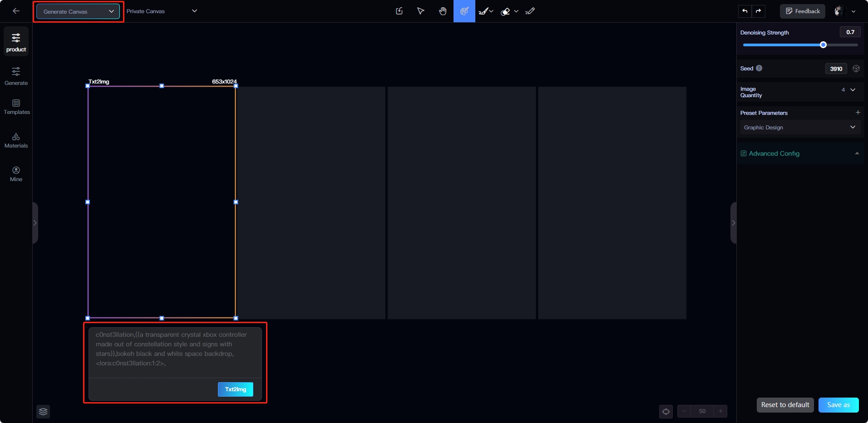Screen dimensions: 868x423
Task: Go back using the left arrow
Action: tap(16, 11)
